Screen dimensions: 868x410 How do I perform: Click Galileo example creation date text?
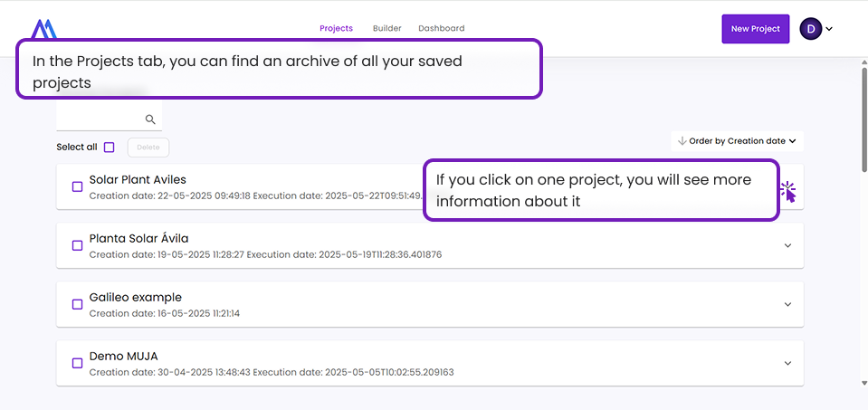tap(165, 314)
